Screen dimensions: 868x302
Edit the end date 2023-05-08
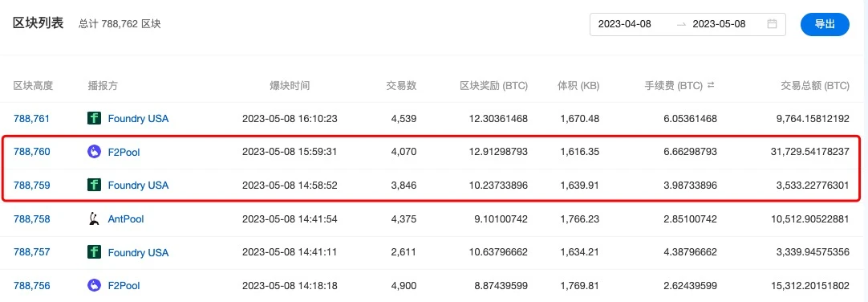point(719,24)
